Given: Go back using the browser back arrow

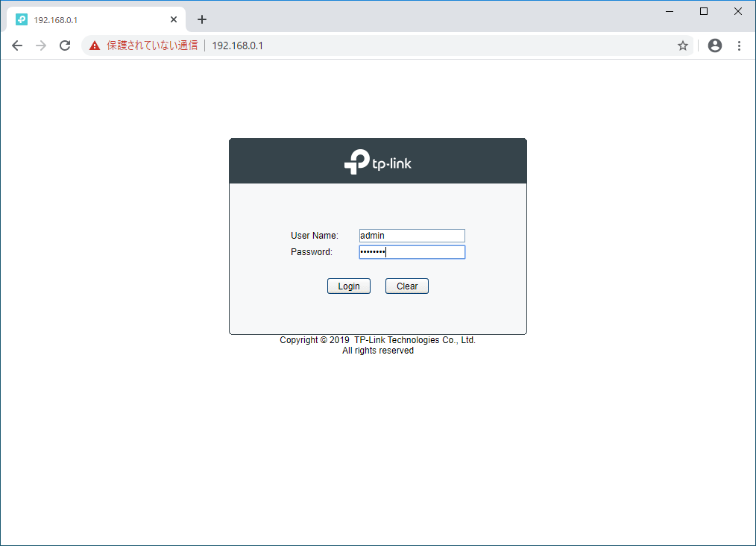Looking at the screenshot, I should tap(17, 45).
